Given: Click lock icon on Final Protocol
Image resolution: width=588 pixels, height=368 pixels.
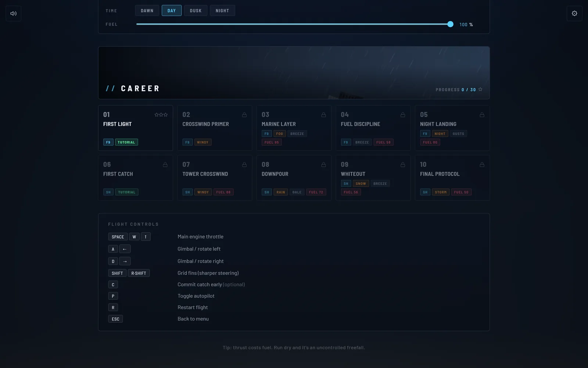Looking at the screenshot, I should (482, 164).
